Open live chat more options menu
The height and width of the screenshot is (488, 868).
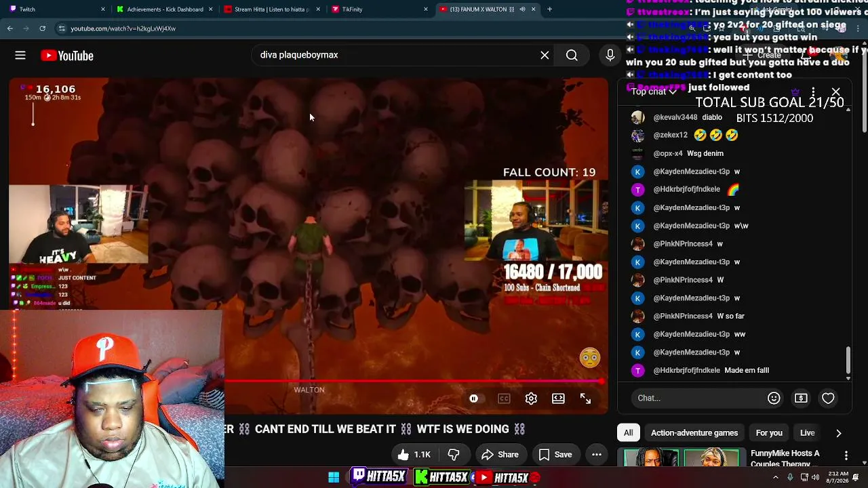pos(813,91)
